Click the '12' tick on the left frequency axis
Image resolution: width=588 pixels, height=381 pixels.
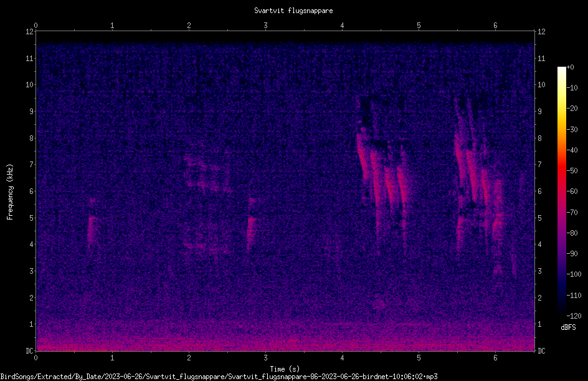(x=29, y=32)
